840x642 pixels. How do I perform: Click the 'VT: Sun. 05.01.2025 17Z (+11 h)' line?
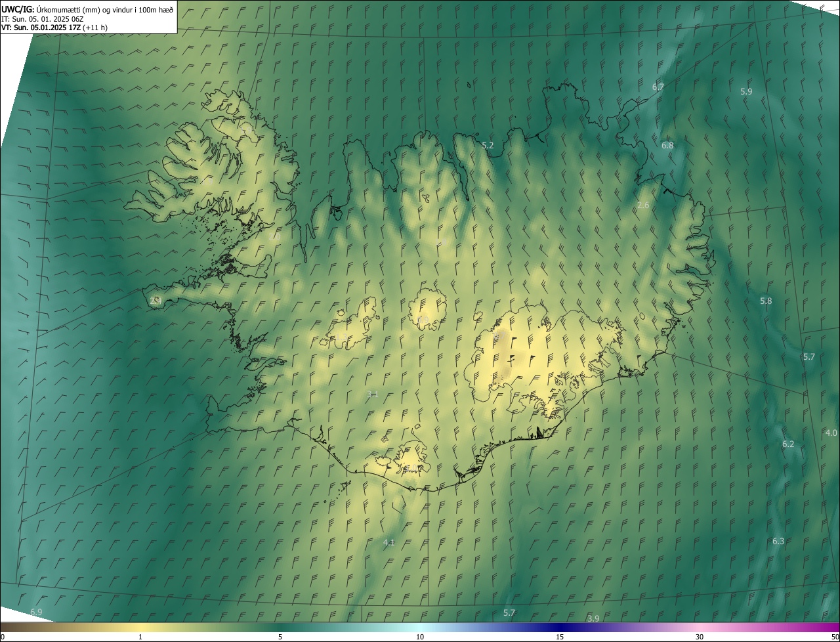54,28
